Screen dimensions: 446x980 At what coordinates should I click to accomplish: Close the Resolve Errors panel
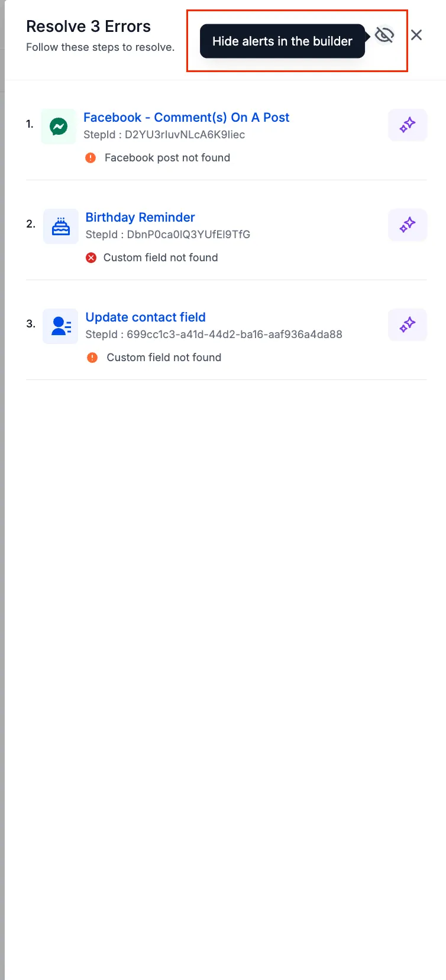tap(416, 35)
